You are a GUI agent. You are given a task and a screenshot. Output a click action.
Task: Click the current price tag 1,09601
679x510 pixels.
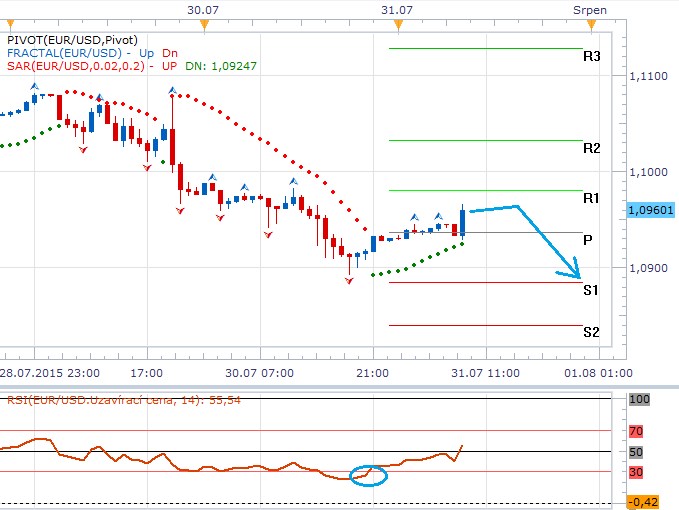650,210
